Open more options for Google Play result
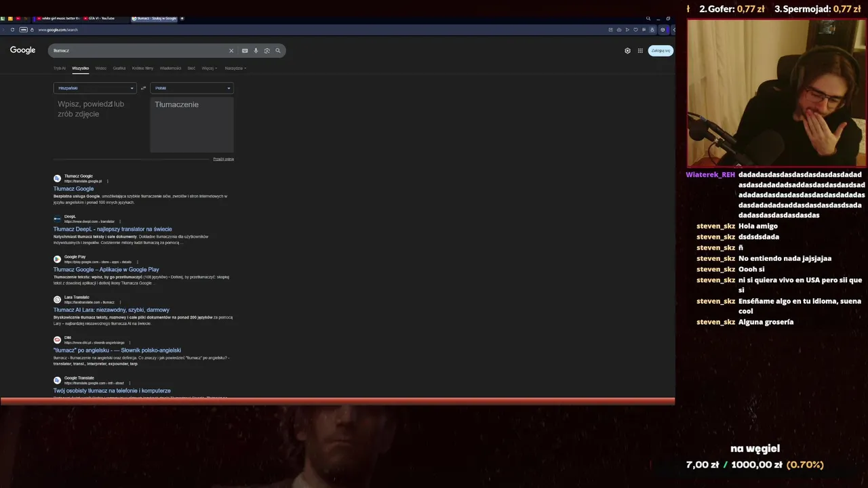 (x=137, y=262)
